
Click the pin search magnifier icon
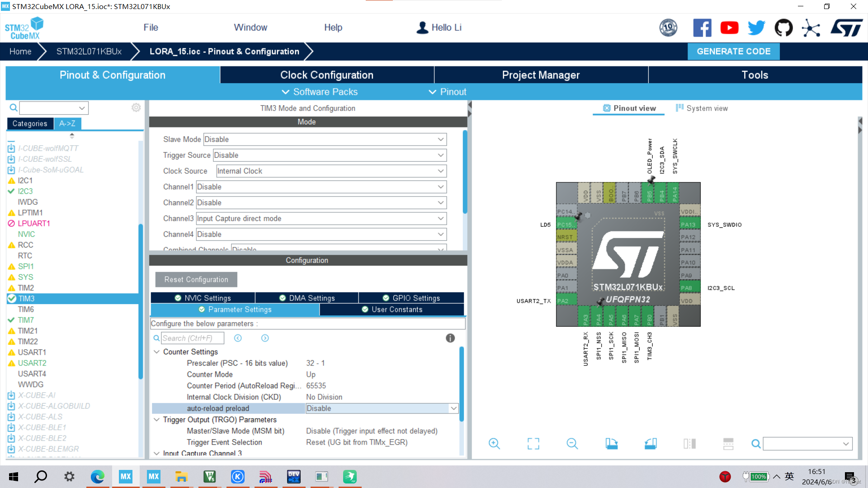tap(756, 444)
